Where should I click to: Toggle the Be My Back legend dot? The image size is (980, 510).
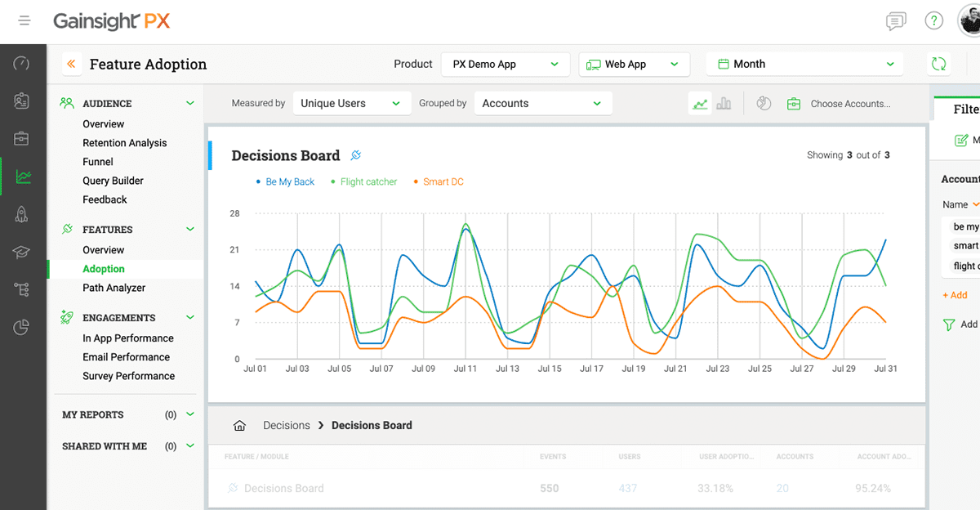(259, 182)
